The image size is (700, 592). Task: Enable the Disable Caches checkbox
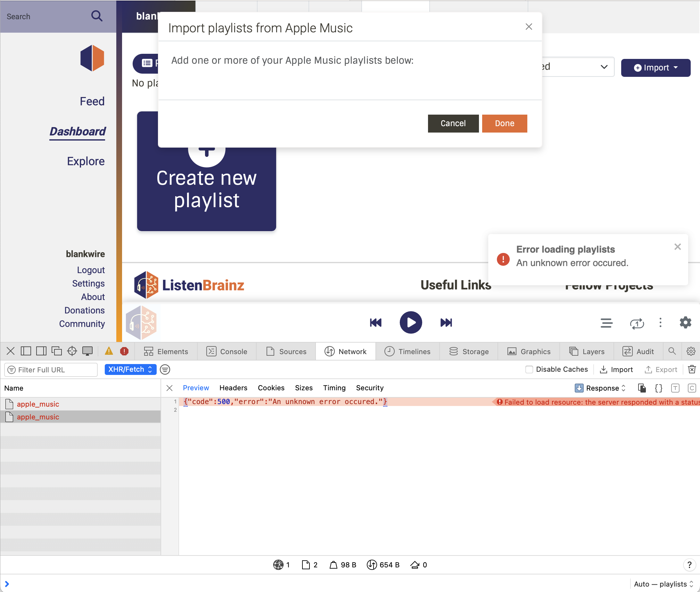pyautogui.click(x=529, y=369)
